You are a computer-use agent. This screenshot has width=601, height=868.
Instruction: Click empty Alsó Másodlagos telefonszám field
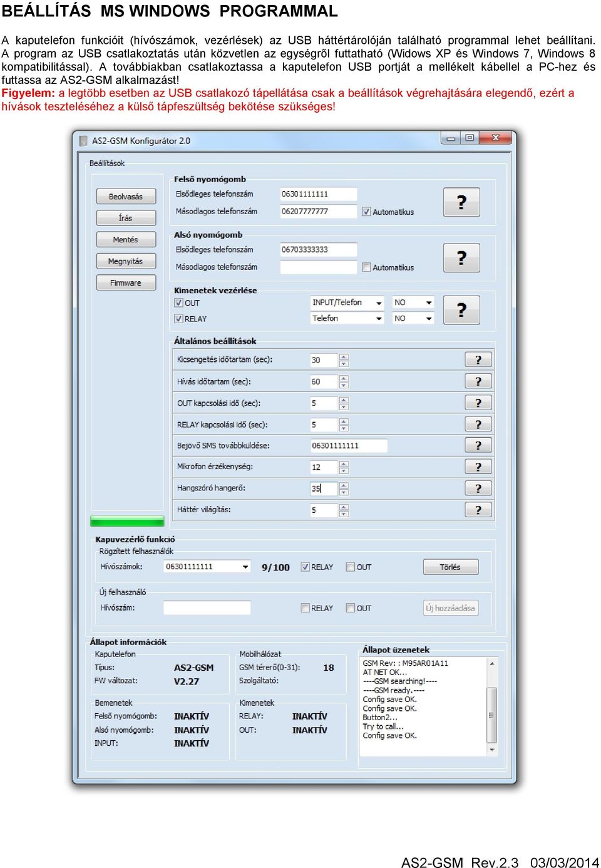pos(319,267)
